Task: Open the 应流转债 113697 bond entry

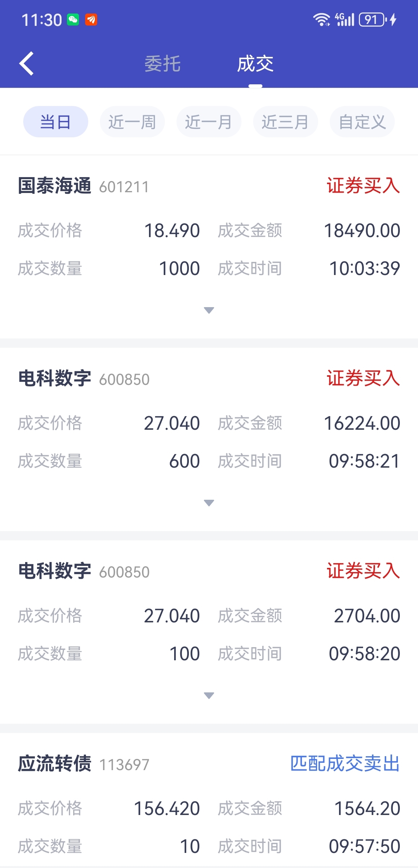Action: pyautogui.click(x=55, y=764)
